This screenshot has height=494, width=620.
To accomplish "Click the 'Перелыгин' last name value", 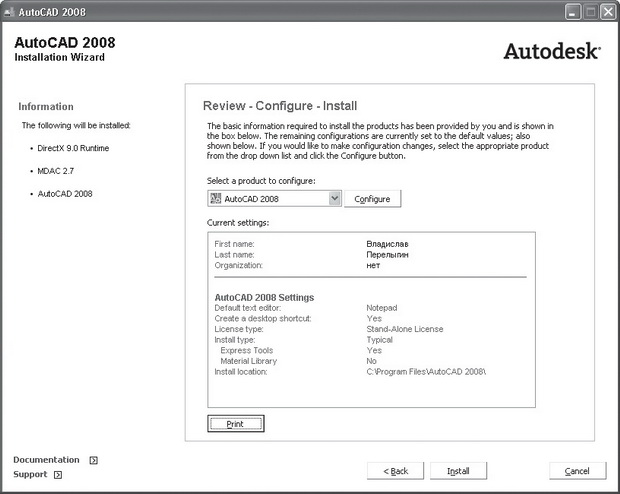I will [x=387, y=255].
